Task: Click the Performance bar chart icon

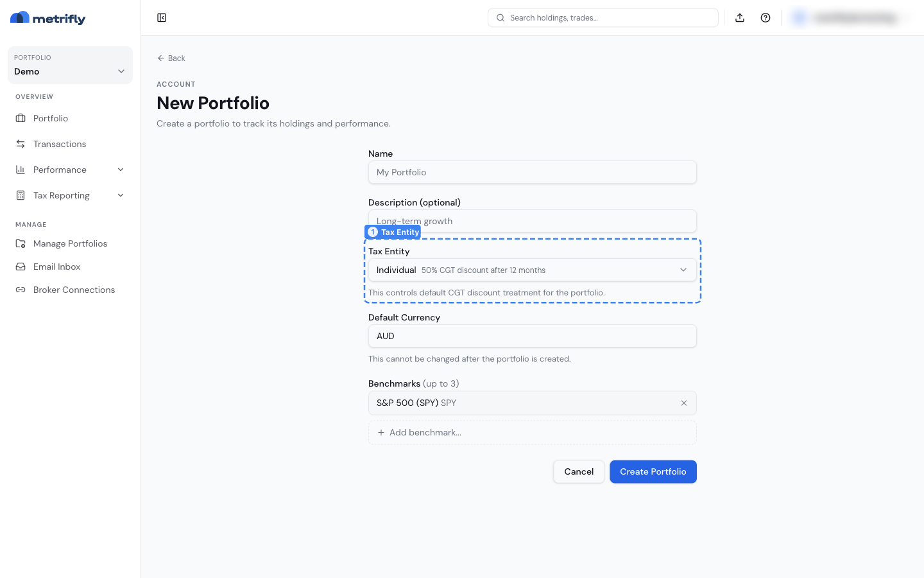Action: coord(21,170)
